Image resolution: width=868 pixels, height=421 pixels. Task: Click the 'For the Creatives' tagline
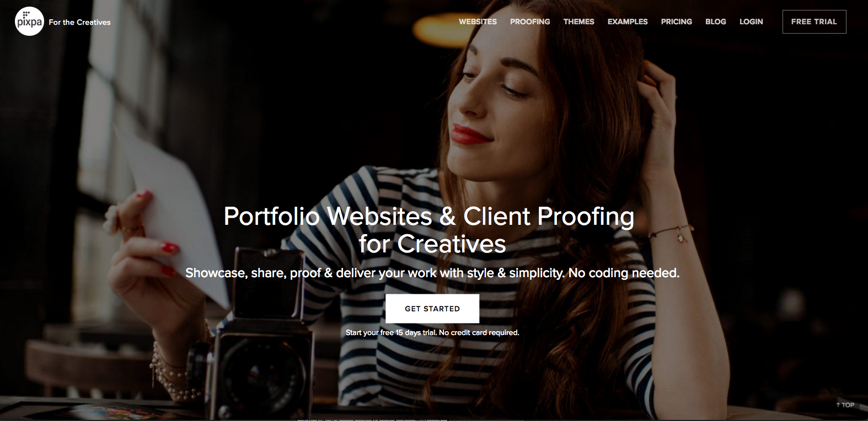tap(79, 22)
